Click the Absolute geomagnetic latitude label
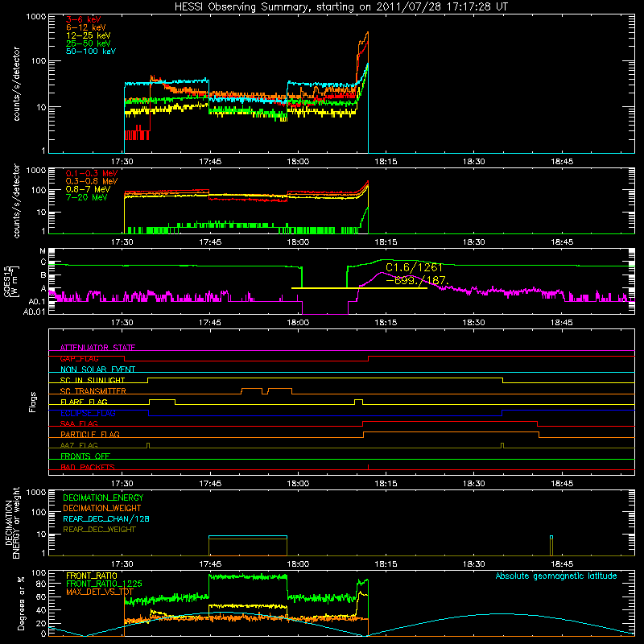This screenshot has width=644, height=644. pos(556,576)
